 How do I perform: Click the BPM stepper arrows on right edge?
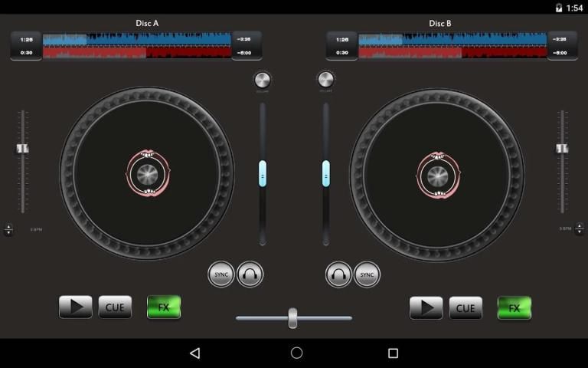(578, 229)
